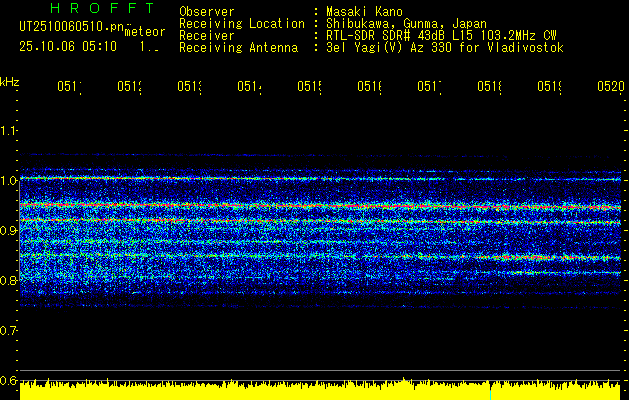
Task: Click the yellow signal level bar graph
Action: pyautogui.click(x=320, y=390)
